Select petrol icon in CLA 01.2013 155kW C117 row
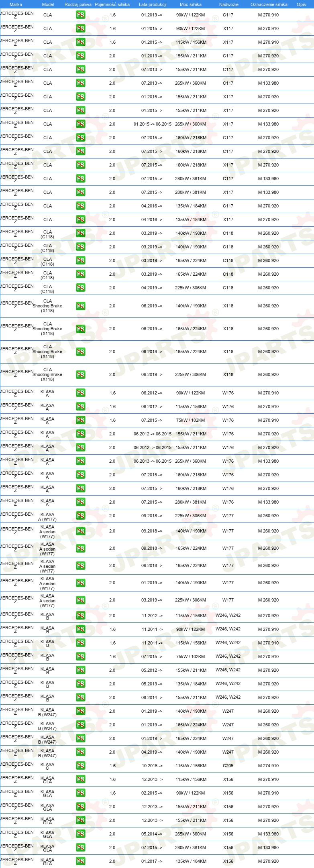The width and height of the screenshot is (314, 868). [80, 56]
